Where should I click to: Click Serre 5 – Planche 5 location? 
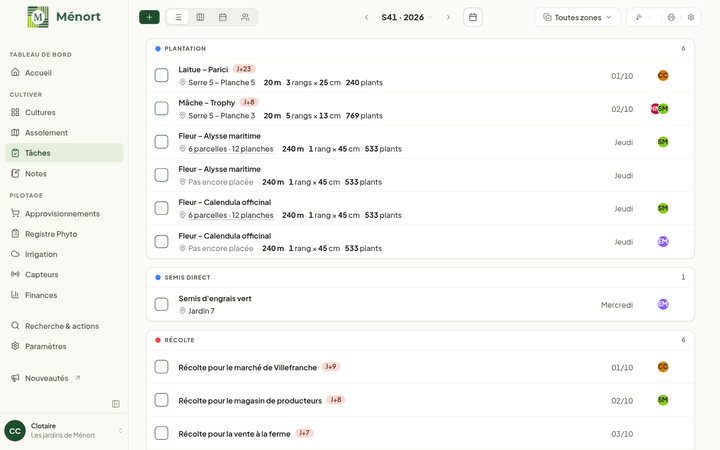tap(221, 83)
